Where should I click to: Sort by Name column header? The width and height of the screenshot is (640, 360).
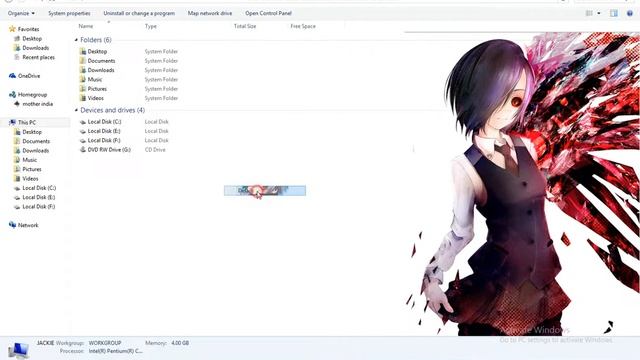[86, 26]
